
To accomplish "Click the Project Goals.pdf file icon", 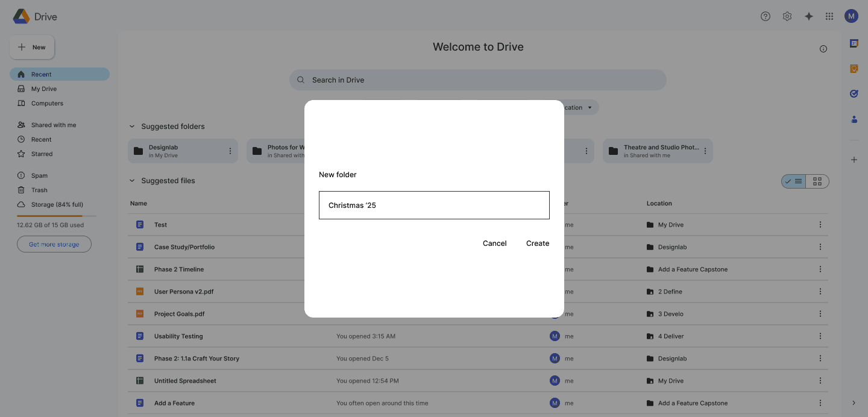I will (x=140, y=314).
